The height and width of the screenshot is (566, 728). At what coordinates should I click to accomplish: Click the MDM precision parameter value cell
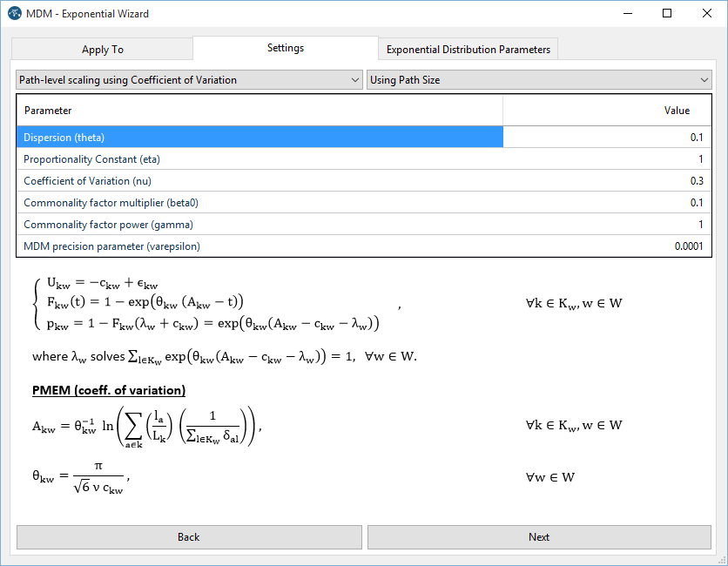606,246
